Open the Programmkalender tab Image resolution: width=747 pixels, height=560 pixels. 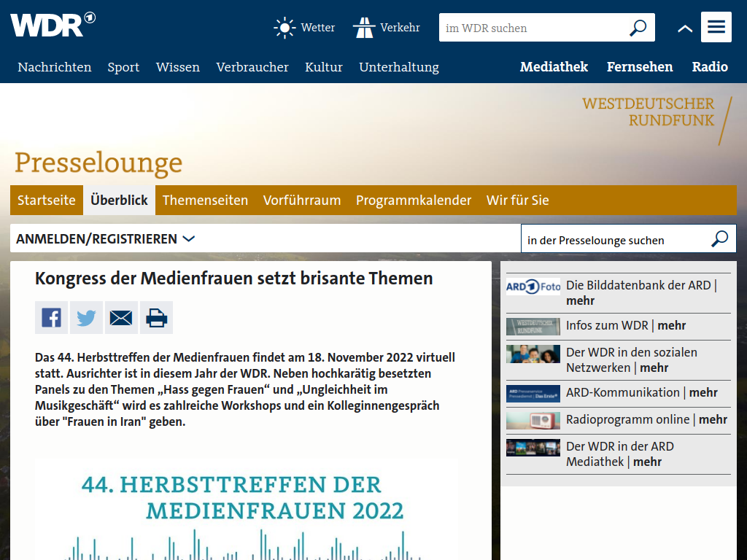[414, 200]
